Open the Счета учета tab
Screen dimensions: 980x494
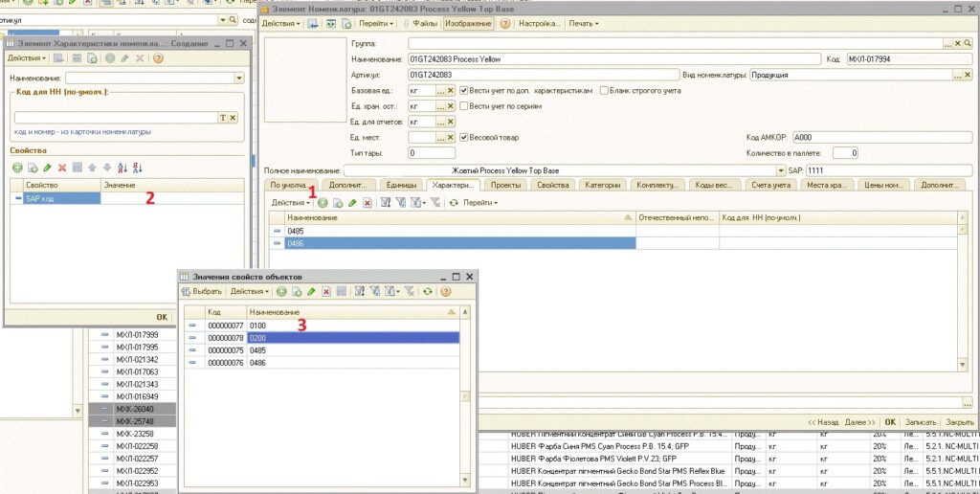(x=770, y=185)
